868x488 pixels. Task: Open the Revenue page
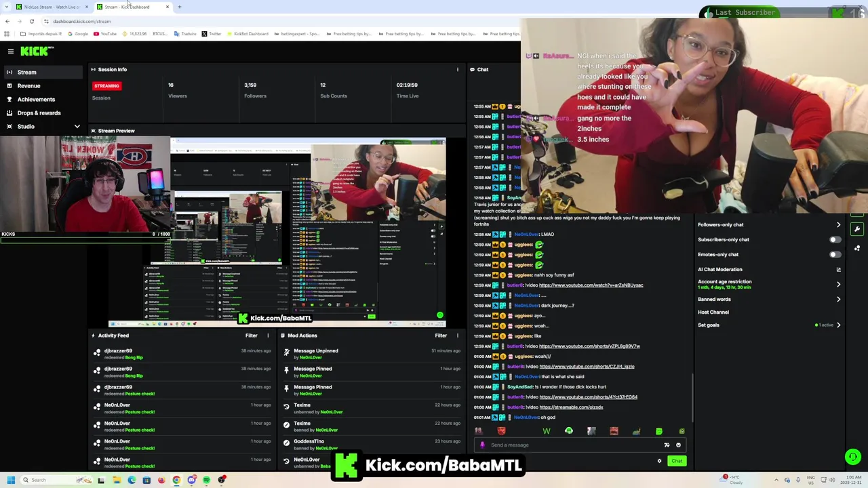(x=42, y=85)
